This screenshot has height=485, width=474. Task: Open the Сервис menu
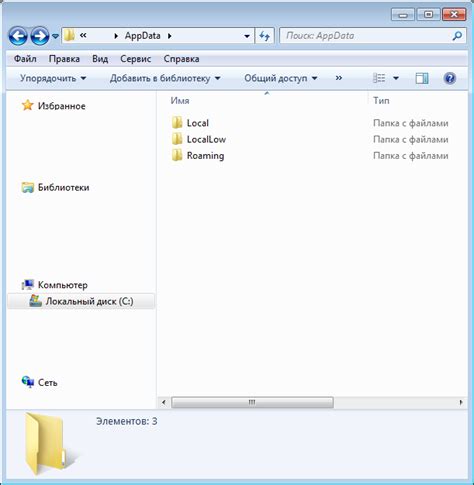[x=135, y=59]
